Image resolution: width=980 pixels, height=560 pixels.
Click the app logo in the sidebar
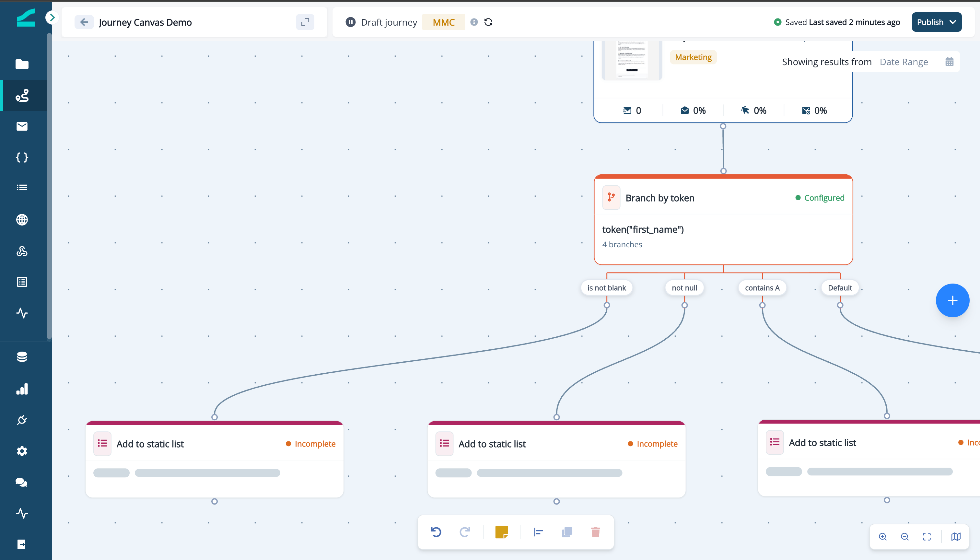26,18
